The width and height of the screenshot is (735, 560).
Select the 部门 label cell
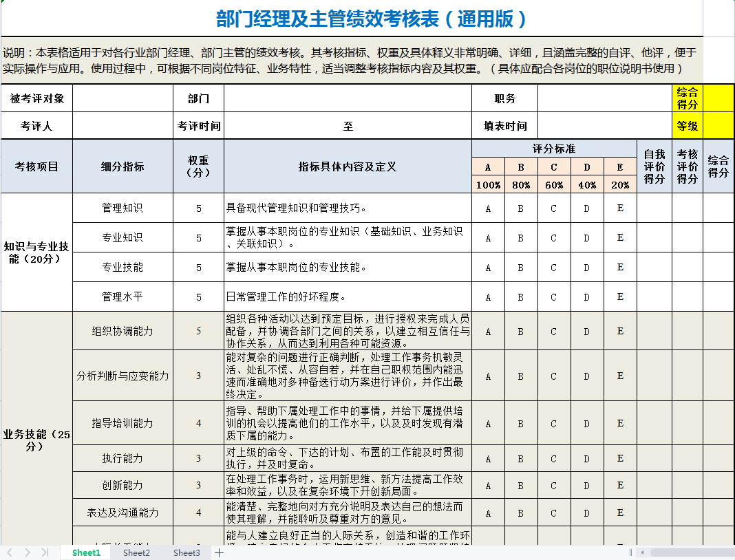click(199, 98)
